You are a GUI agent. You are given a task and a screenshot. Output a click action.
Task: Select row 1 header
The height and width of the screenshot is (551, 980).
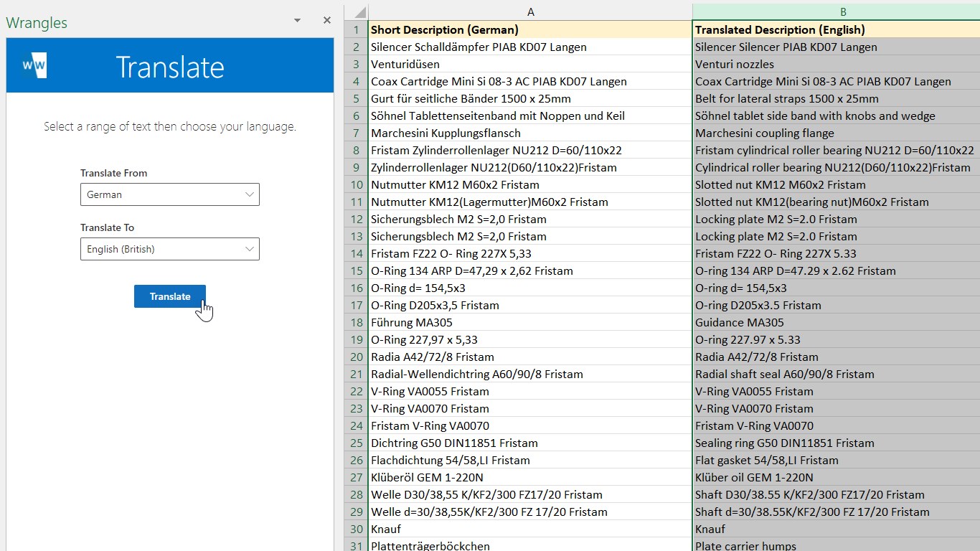356,30
